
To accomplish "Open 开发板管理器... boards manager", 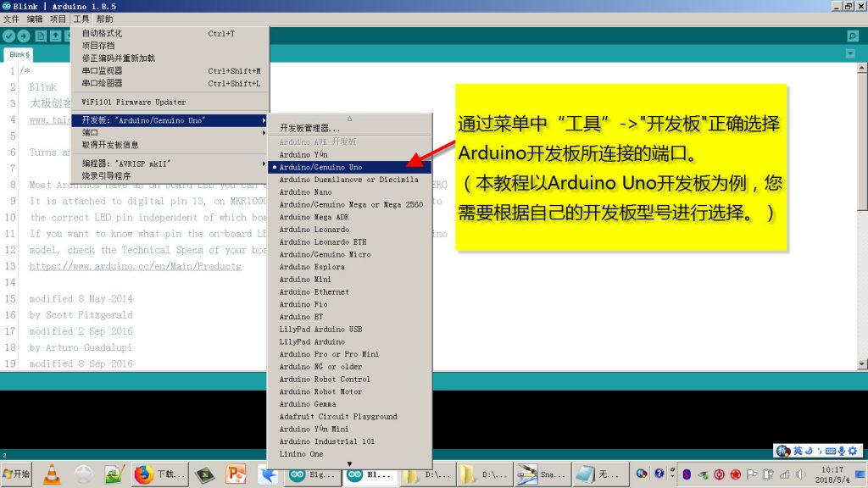I will (x=349, y=128).
